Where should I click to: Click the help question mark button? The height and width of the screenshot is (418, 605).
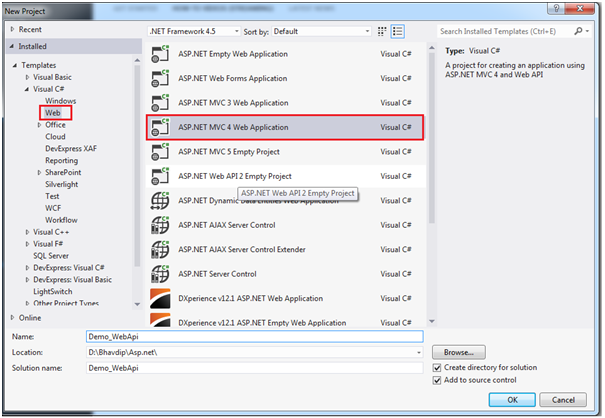click(556, 8)
